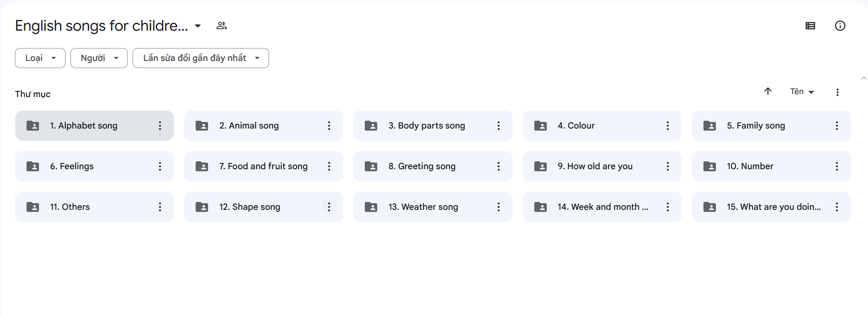Open more options for 13. Weather song
Viewport: 868px width, 316px height.
(x=499, y=207)
